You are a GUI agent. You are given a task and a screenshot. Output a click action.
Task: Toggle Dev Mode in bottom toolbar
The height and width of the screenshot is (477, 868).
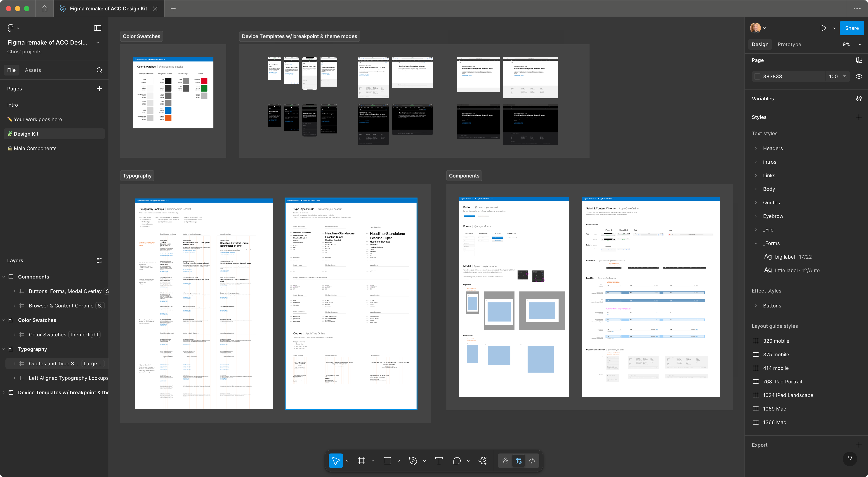532,461
